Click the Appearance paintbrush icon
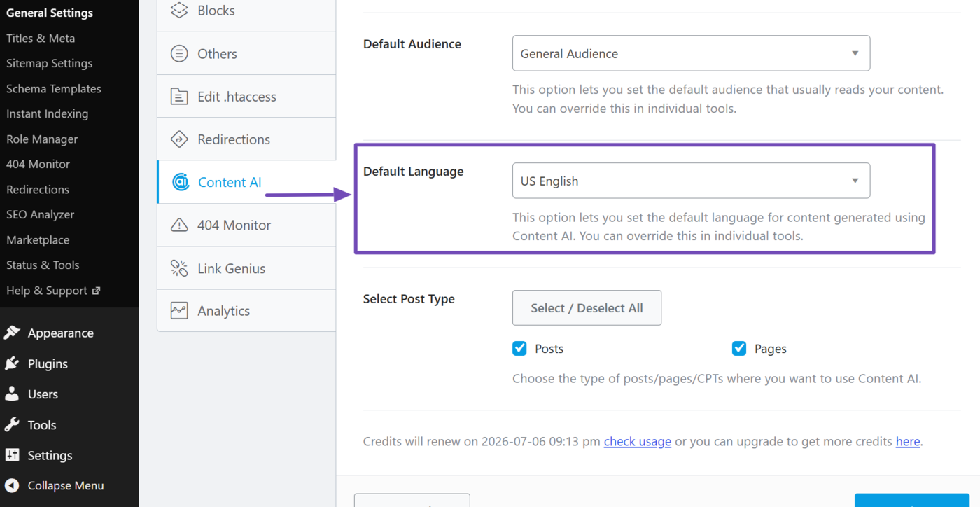Viewport: 980px width, 507px height. pos(12,333)
